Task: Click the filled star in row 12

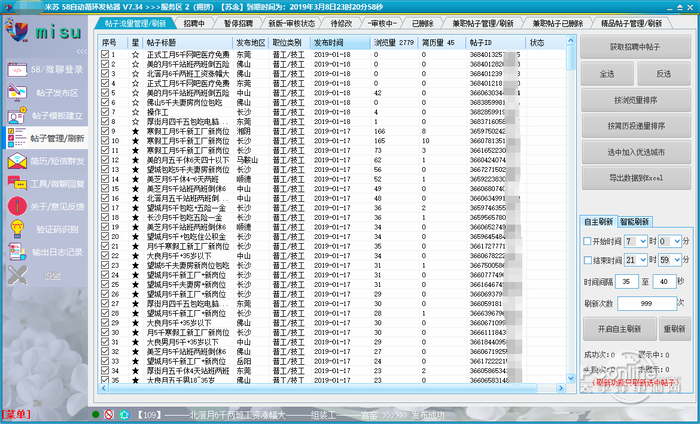Action: pyautogui.click(x=135, y=160)
